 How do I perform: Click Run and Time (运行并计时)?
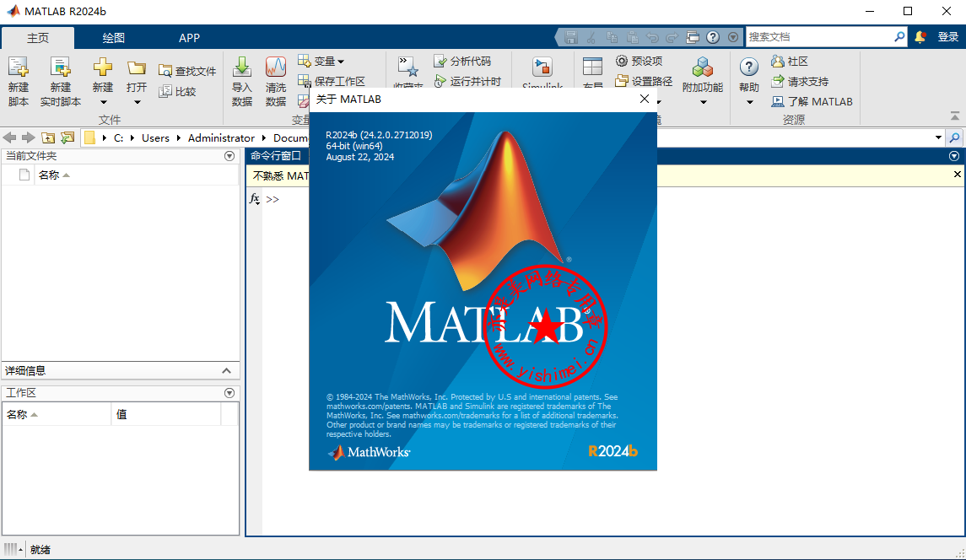pos(467,81)
